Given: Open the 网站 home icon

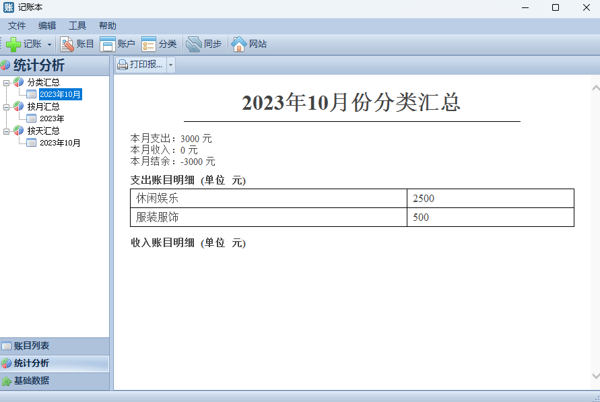Looking at the screenshot, I should tap(249, 44).
